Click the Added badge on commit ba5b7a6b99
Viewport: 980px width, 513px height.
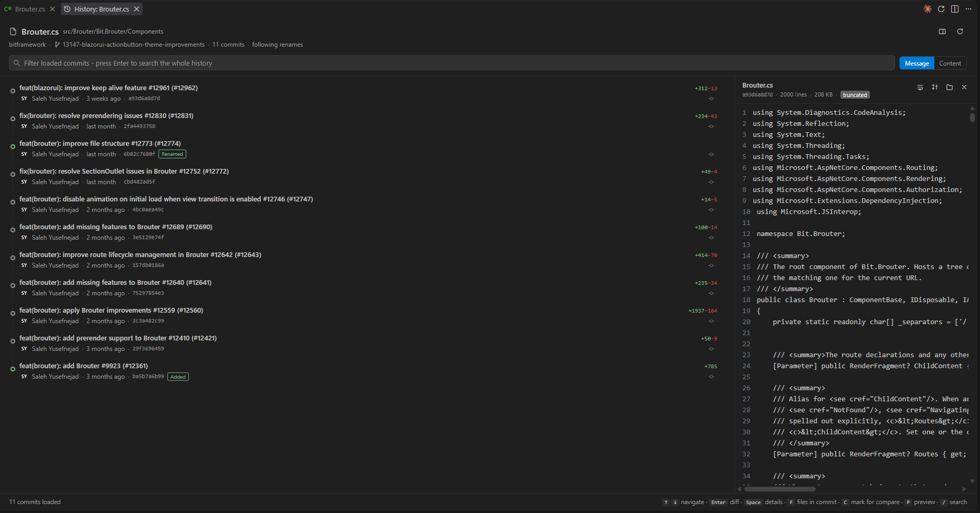[178, 377]
